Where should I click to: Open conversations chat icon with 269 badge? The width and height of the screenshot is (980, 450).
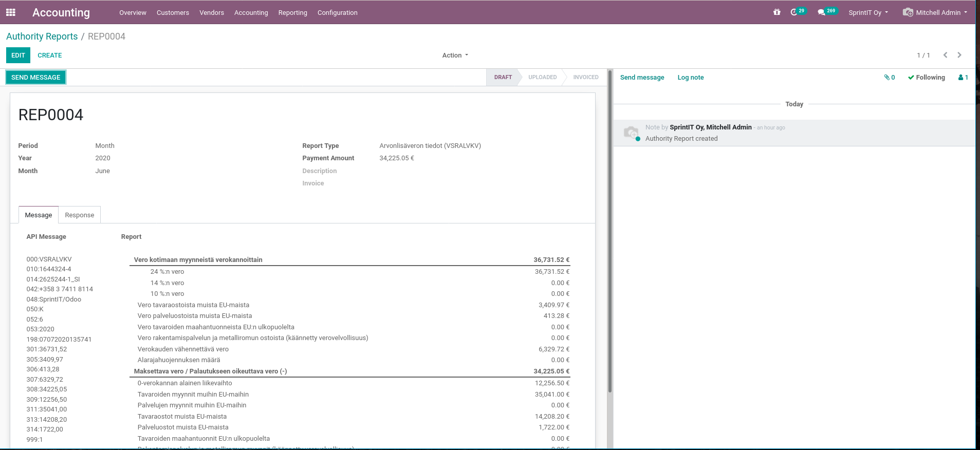click(x=821, y=12)
